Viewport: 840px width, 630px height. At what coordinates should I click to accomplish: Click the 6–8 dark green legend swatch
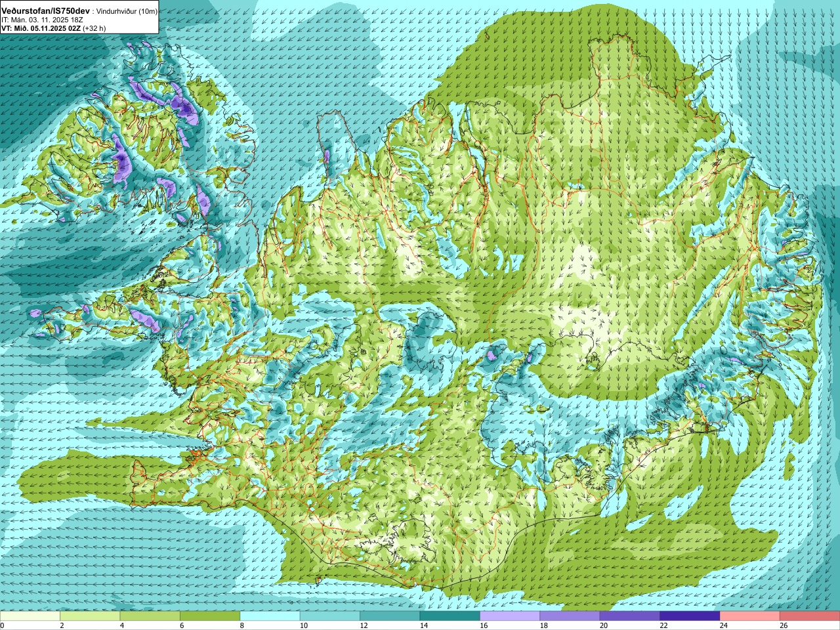210,616
